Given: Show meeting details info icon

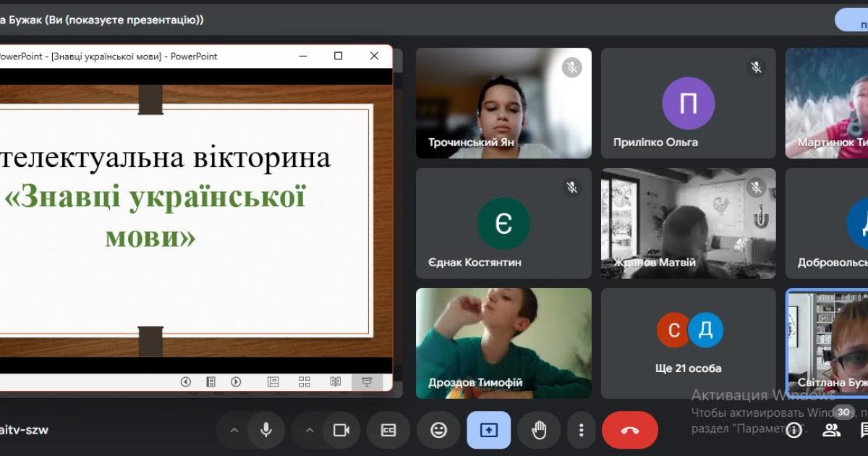Looking at the screenshot, I should tap(794, 430).
